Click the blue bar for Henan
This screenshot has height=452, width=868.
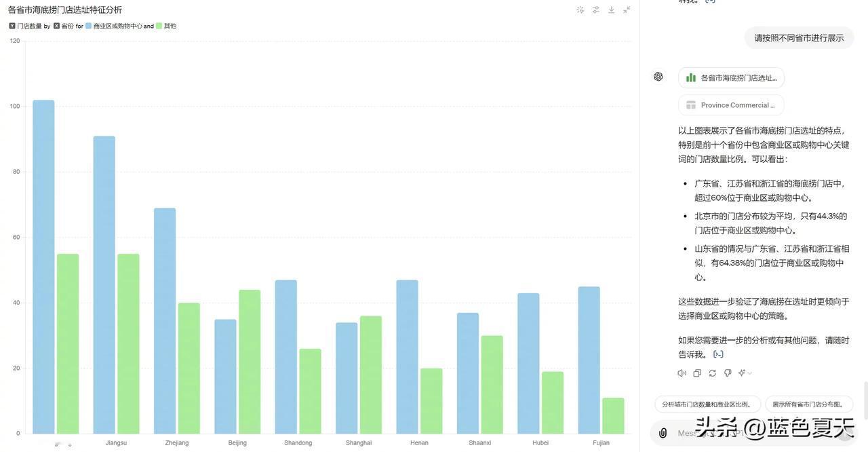[x=407, y=357]
